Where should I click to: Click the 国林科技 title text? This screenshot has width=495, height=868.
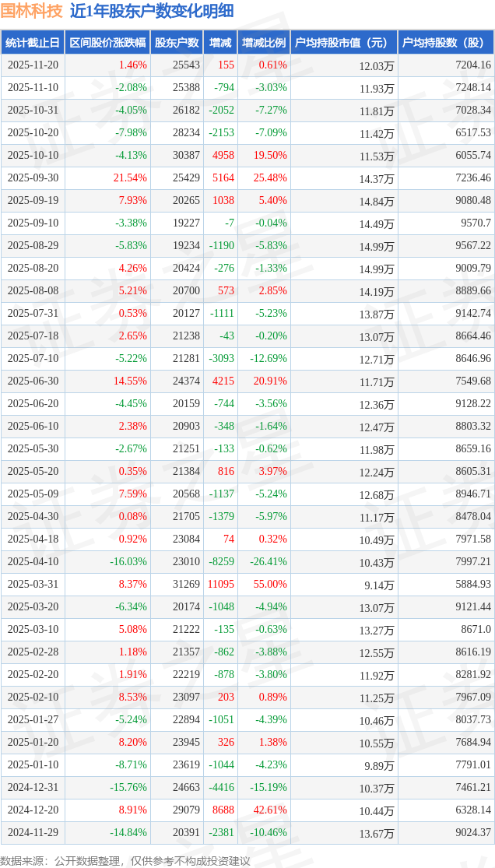pos(31,11)
